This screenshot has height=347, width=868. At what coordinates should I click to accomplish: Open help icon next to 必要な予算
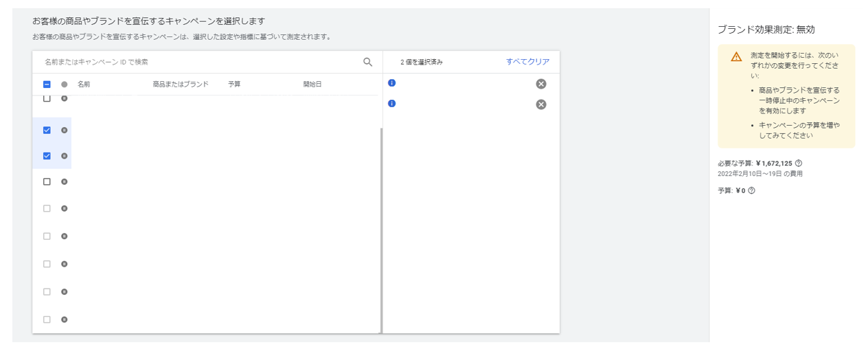point(799,164)
